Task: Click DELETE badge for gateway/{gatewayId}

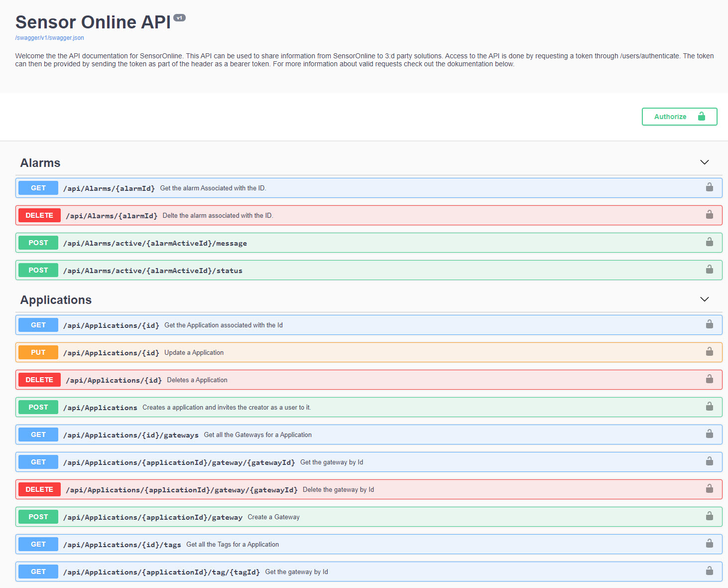Action: pyautogui.click(x=39, y=489)
